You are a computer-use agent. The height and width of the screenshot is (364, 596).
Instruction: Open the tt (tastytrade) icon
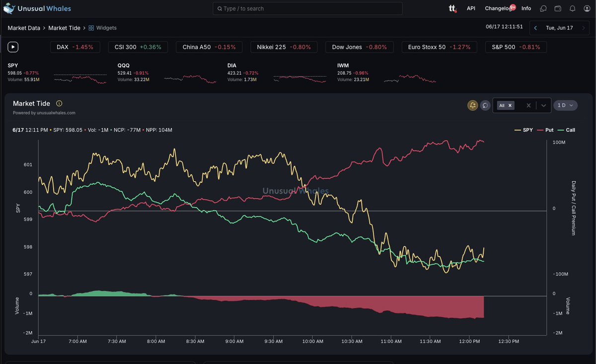pos(452,8)
